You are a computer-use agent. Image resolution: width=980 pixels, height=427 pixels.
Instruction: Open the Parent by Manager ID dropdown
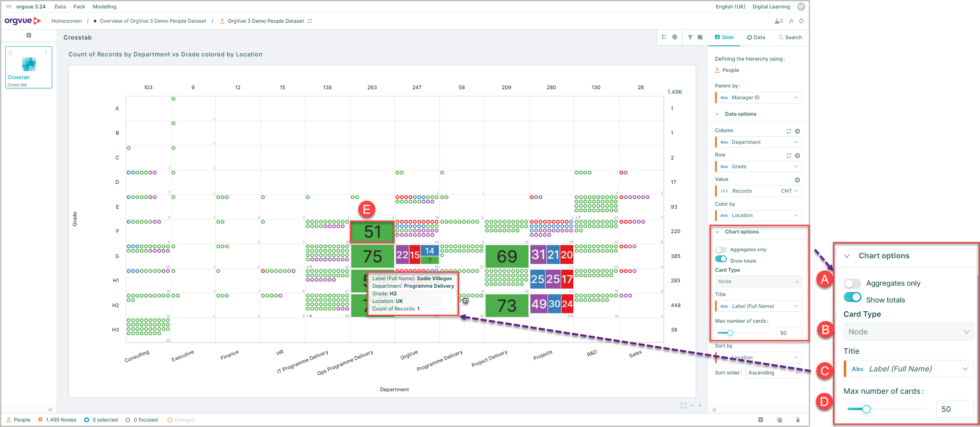758,98
